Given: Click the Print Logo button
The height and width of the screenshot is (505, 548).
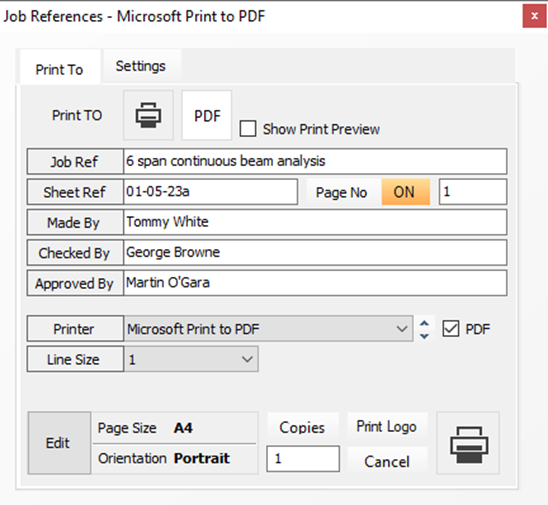Looking at the screenshot, I should coord(387,426).
